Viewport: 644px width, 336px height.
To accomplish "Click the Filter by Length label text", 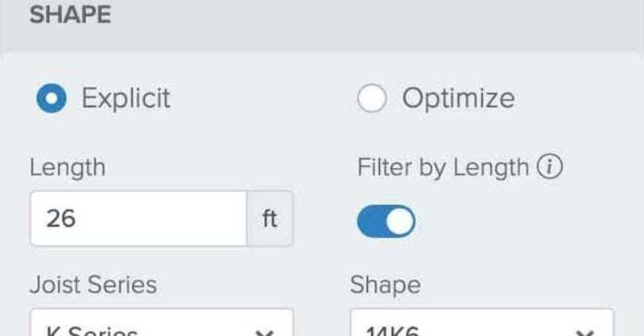I will click(x=443, y=168).
